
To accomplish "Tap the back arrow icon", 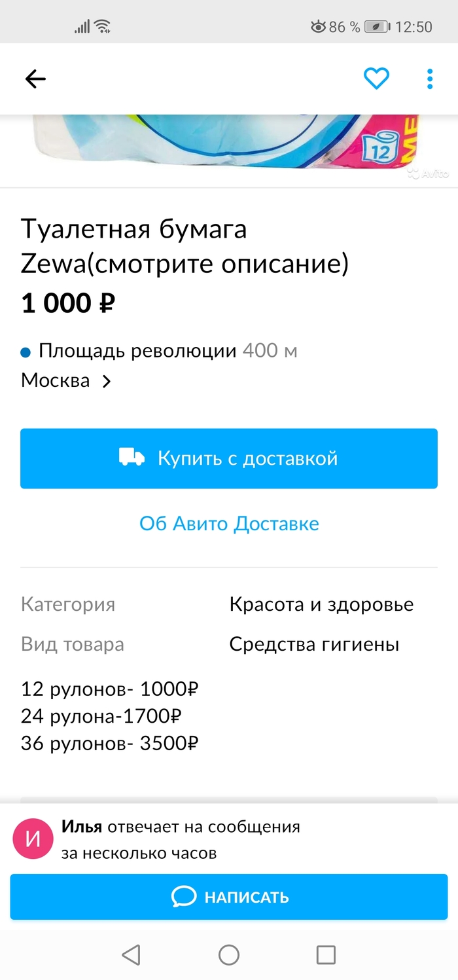I will point(35,79).
